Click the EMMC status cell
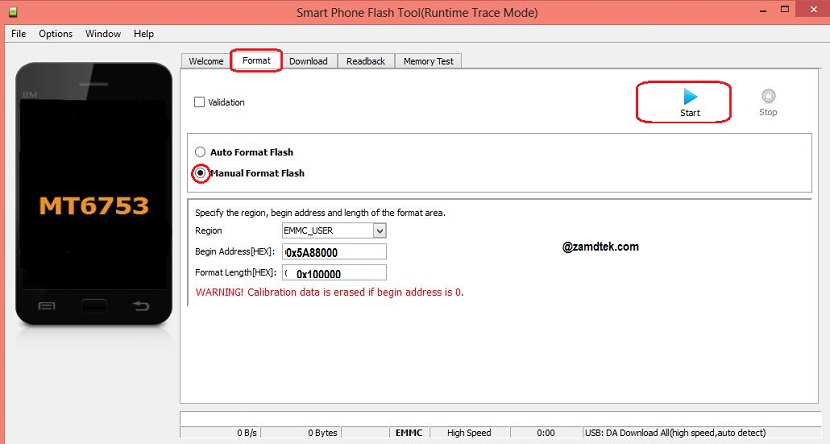 (x=409, y=433)
